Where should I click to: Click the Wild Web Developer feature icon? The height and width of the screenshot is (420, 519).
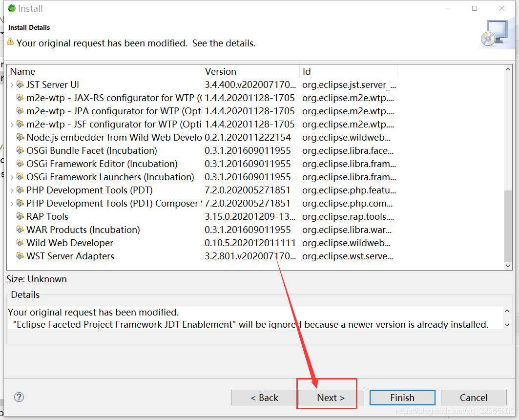point(20,243)
